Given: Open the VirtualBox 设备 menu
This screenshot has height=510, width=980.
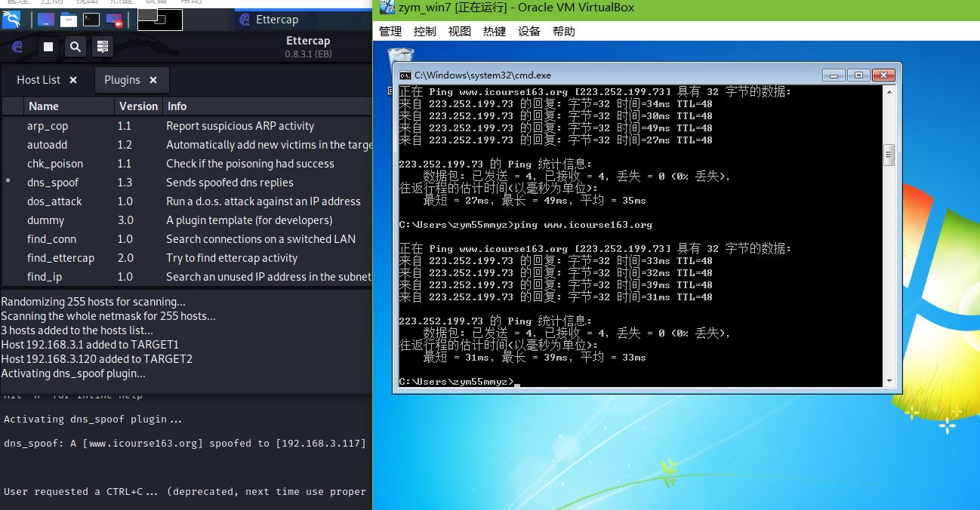Looking at the screenshot, I should coord(529,31).
